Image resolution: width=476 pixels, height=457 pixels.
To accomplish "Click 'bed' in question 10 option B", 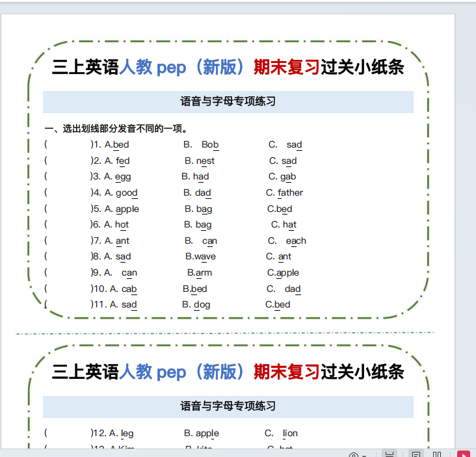I will pos(198,289).
